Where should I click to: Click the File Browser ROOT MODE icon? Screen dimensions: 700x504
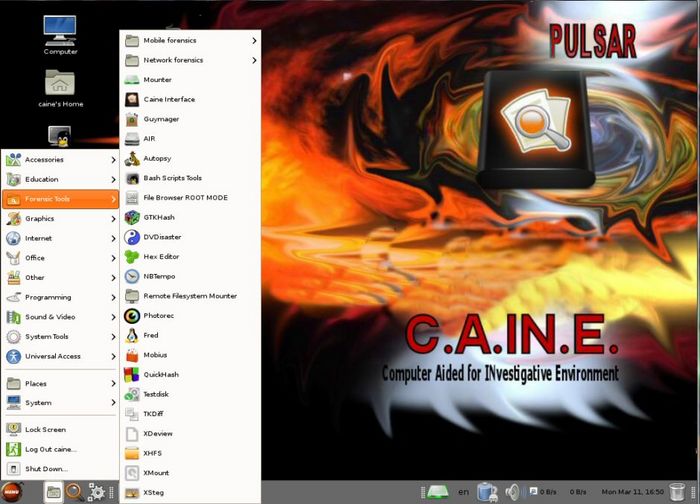(132, 198)
